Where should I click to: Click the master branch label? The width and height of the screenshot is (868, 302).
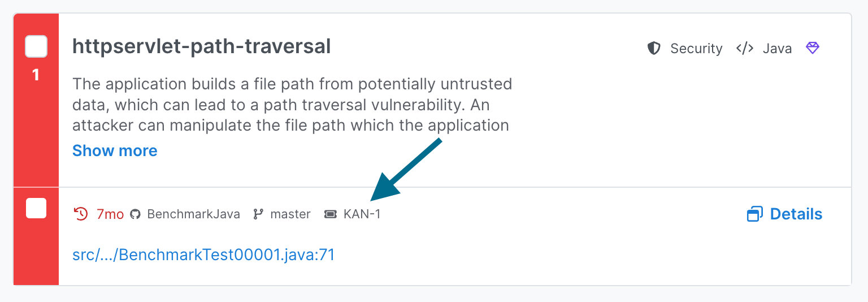tap(290, 214)
